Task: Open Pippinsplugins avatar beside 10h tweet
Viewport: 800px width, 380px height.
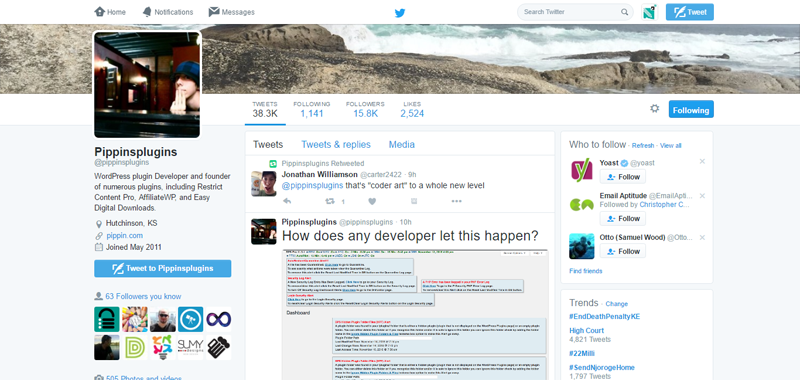Action: [x=264, y=232]
